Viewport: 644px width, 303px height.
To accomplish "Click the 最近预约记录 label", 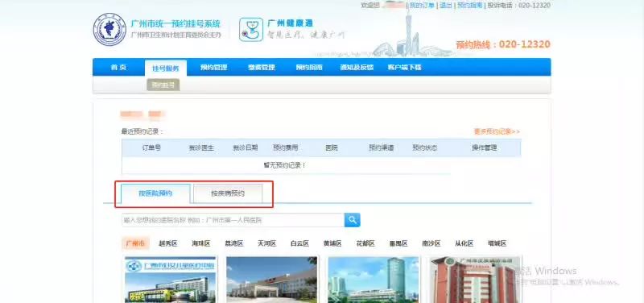I will pos(142,131).
